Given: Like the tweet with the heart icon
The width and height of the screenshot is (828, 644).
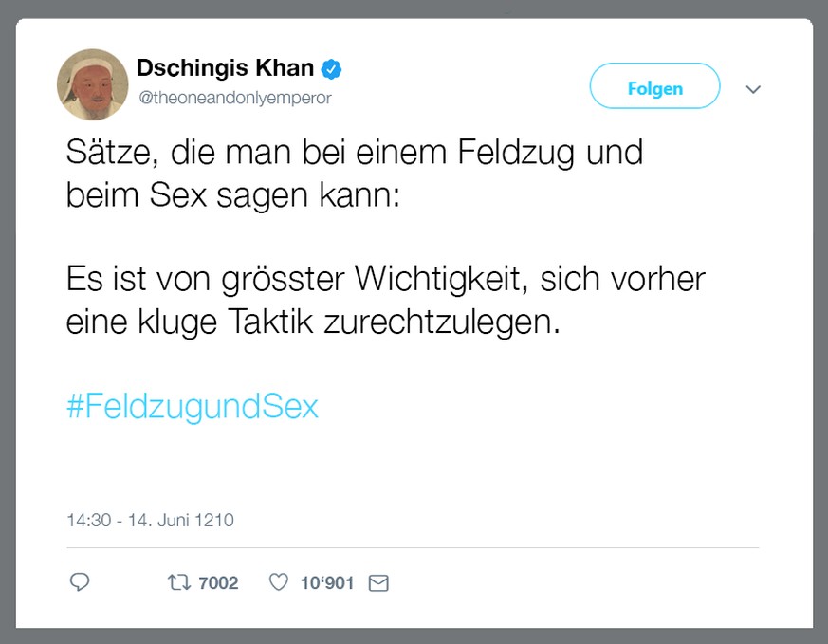Looking at the screenshot, I should click(278, 582).
